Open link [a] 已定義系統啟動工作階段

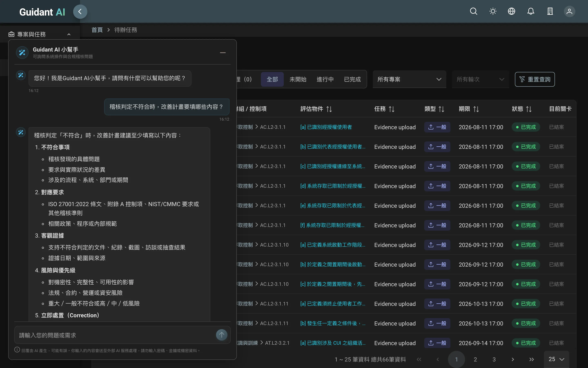333,245
